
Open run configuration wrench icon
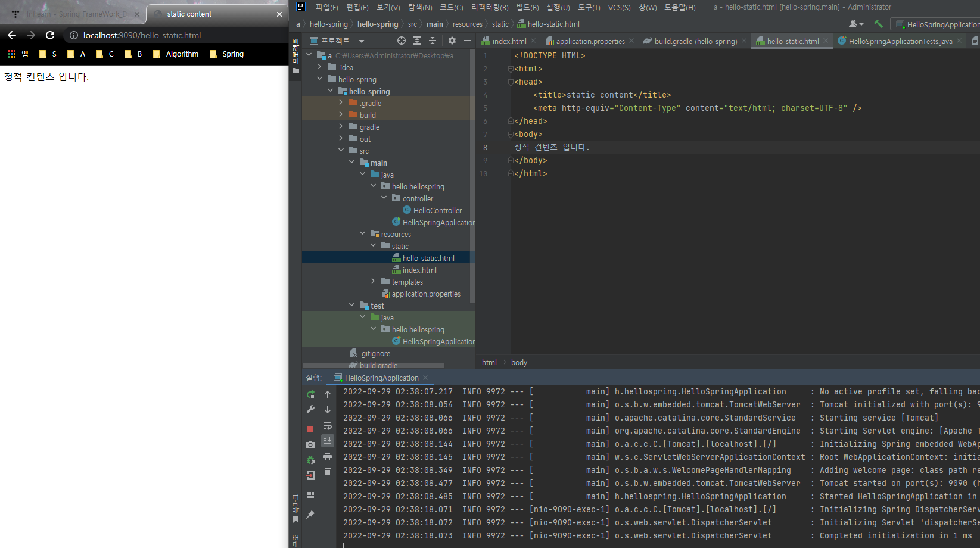pyautogui.click(x=310, y=410)
